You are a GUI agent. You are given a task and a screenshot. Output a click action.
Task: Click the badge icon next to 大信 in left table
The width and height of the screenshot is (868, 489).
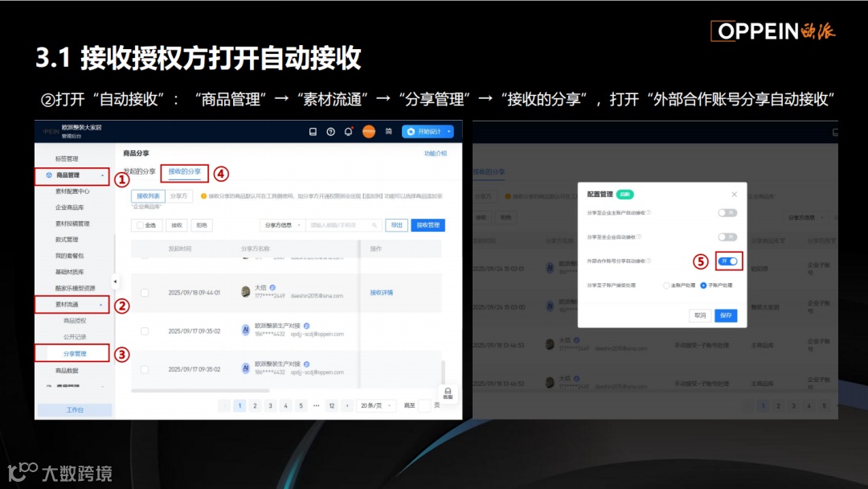[272, 287]
